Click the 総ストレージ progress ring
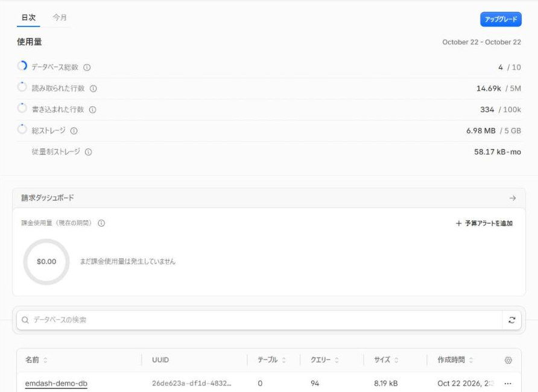The width and height of the screenshot is (538, 392). click(x=22, y=129)
